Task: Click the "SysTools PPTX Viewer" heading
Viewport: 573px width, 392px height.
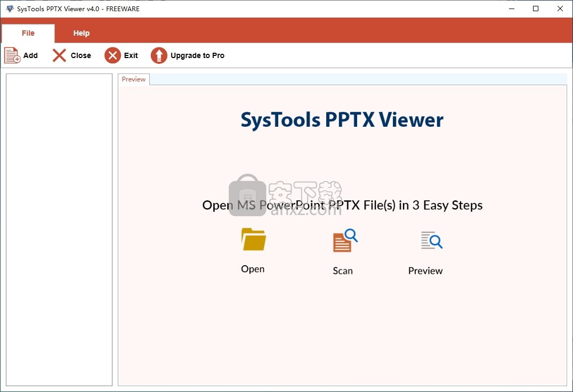Action: point(342,120)
